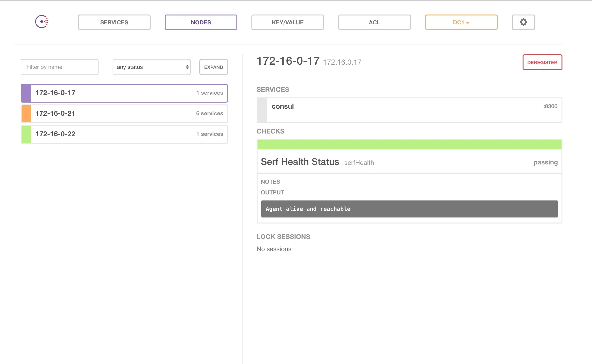Open the ACL section

[x=374, y=22]
